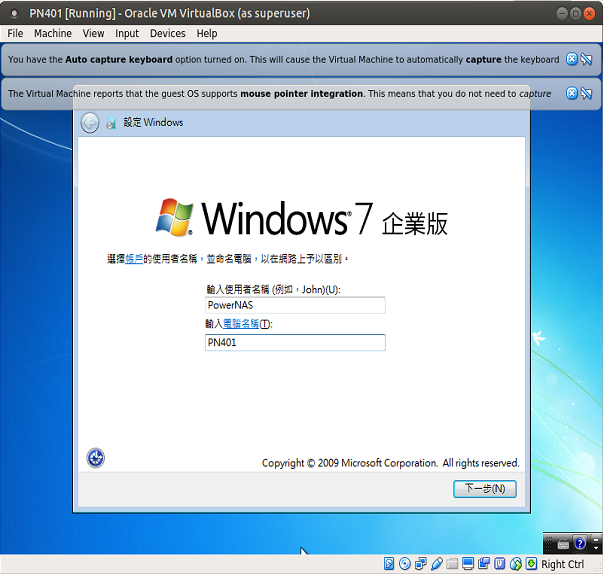Minimize the VirtualBox window

point(562,14)
